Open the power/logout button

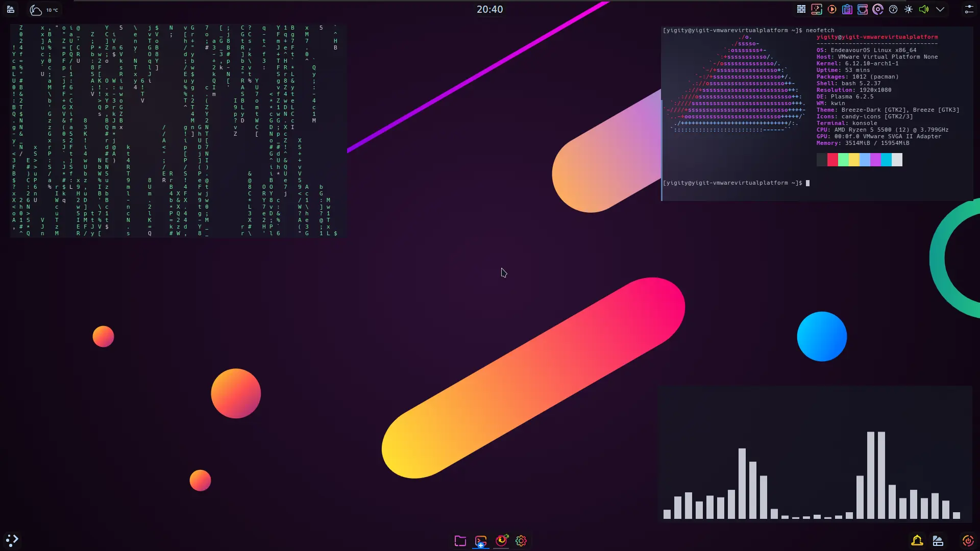tap(968, 541)
